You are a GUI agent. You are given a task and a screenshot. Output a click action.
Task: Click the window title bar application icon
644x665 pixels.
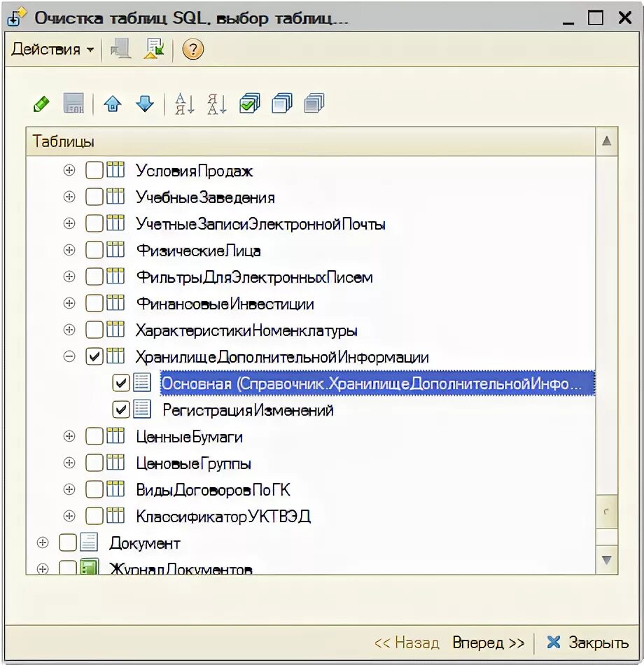(17, 17)
